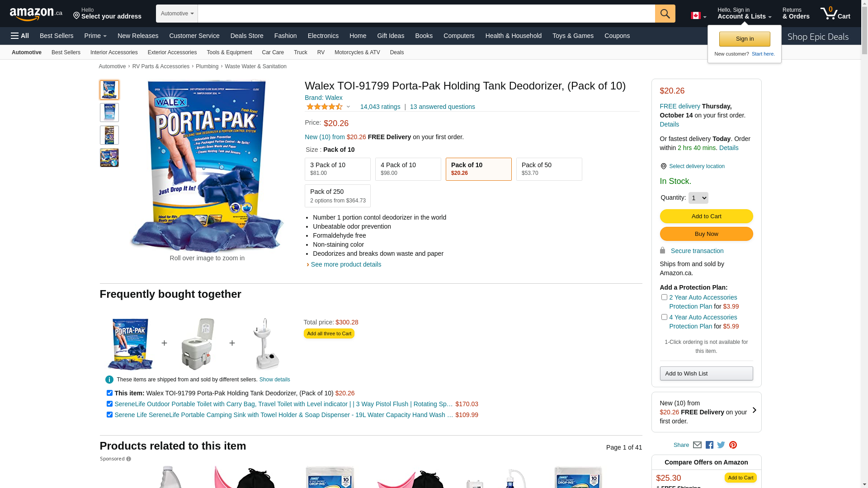Open the Automotive search category dropdown
The width and height of the screenshot is (868, 488).
tap(177, 14)
